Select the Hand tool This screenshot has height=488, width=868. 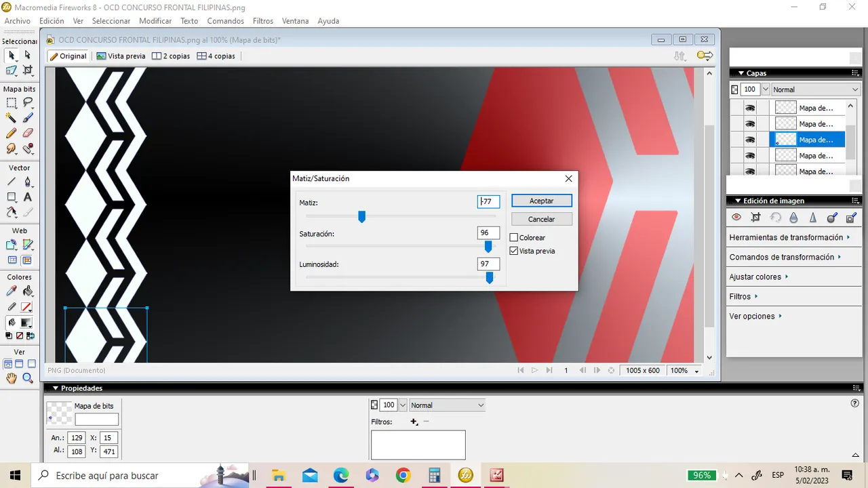(12, 379)
